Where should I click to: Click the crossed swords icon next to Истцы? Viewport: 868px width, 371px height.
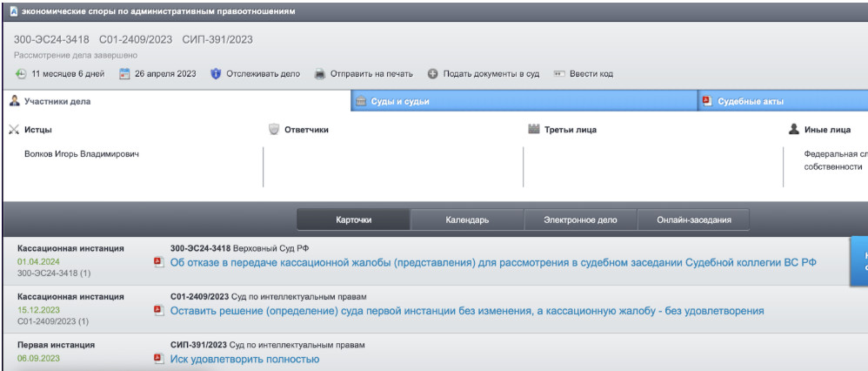pyautogui.click(x=15, y=130)
